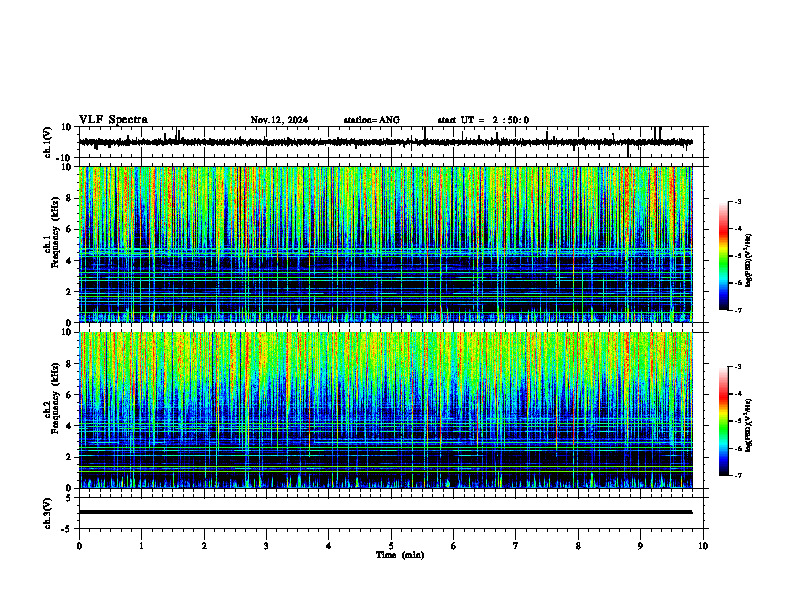This screenshot has height=612, width=792.
Task: Click the "Time (min)" axis title
Action: [x=400, y=555]
